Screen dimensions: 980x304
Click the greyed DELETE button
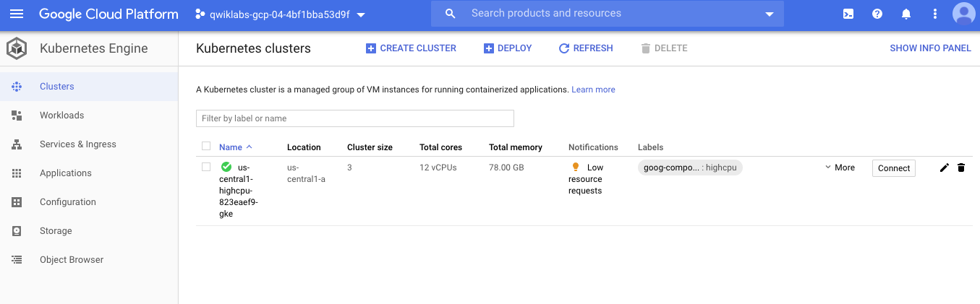tap(664, 48)
